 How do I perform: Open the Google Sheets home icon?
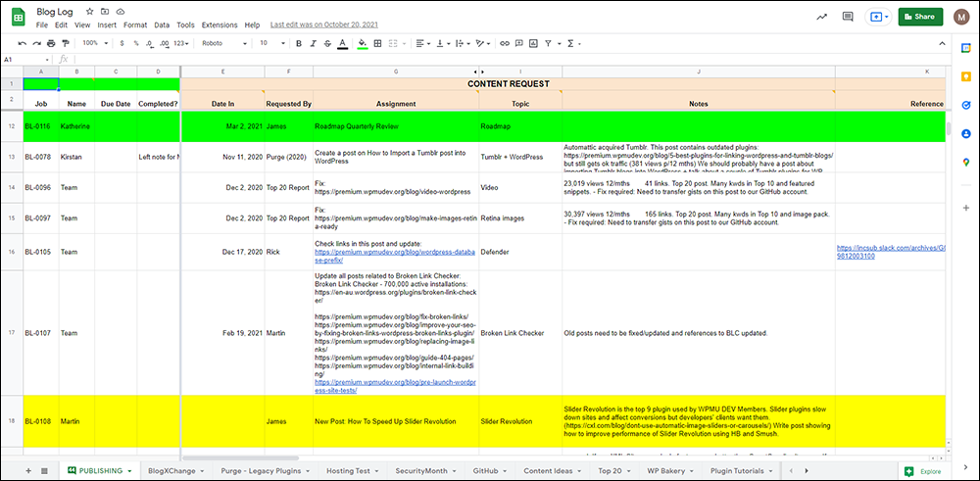click(19, 18)
